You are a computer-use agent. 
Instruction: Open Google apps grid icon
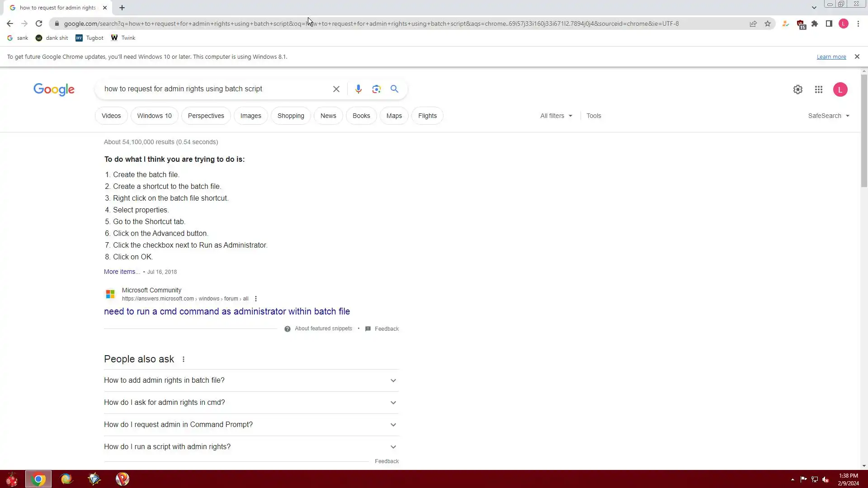(x=818, y=89)
